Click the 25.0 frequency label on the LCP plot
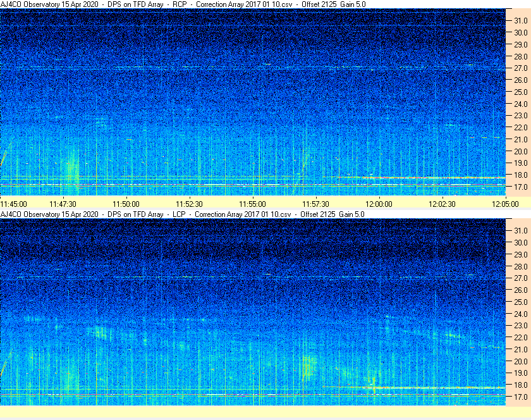This screenshot has height=420, width=531. [521, 302]
